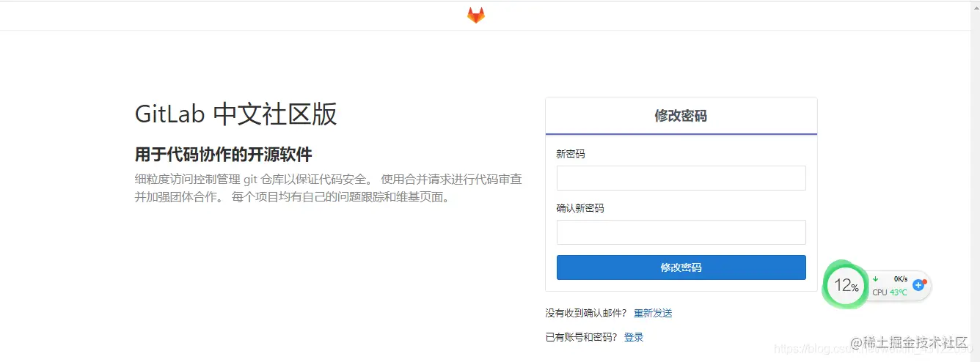
Task: Open the 登录 link
Action: click(634, 337)
